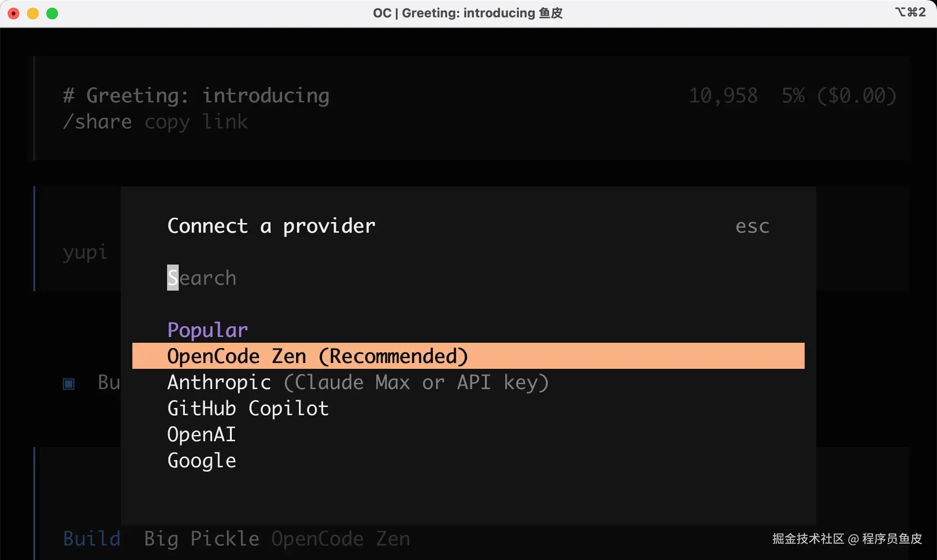Pick GitHub Copilot from provider list

pos(248,408)
